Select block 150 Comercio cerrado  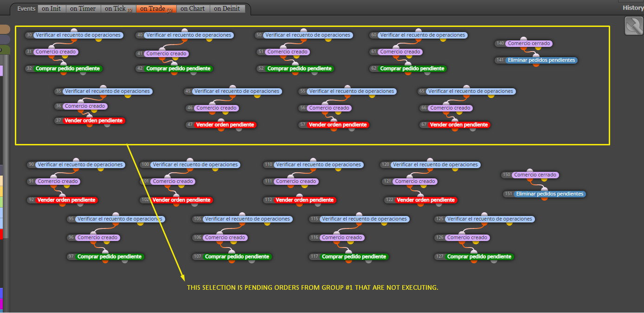(530, 175)
